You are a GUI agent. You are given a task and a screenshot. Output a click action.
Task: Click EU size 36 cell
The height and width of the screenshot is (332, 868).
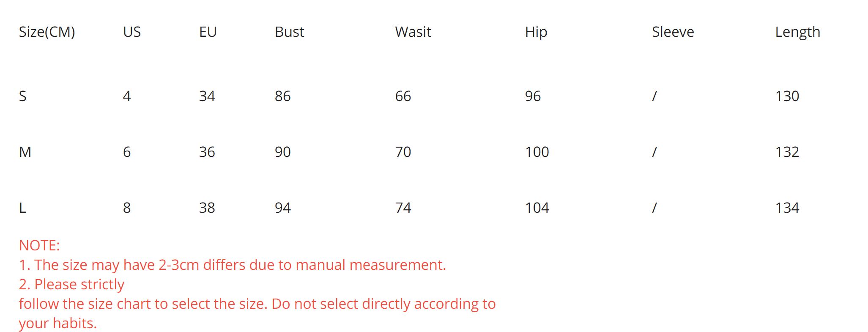207,152
